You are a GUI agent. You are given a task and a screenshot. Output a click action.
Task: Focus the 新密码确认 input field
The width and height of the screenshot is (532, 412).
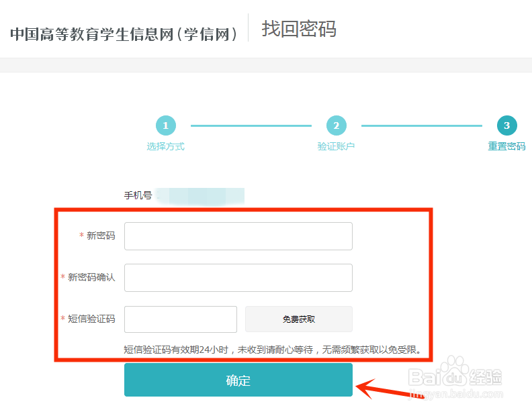[x=238, y=278]
